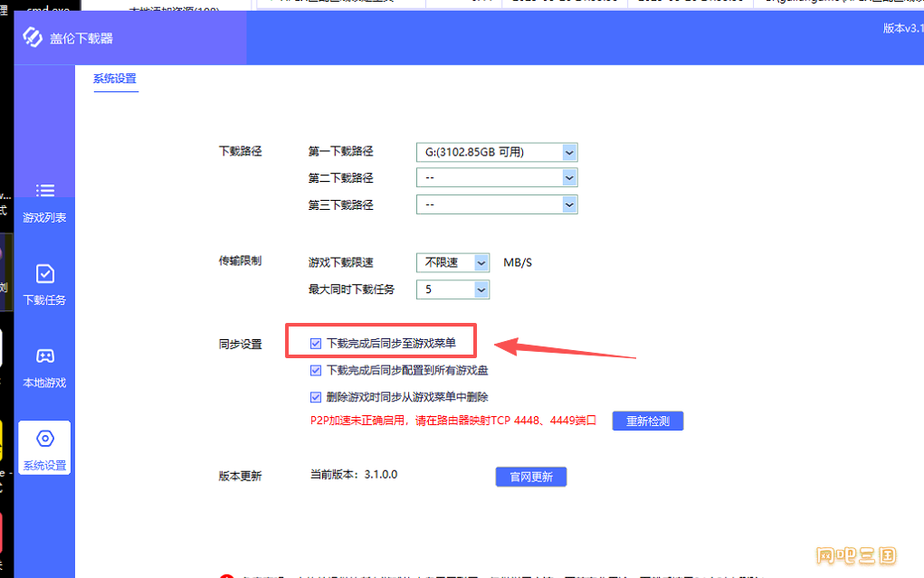Open the 第二下载路径 dropdown
924x578 pixels.
point(569,178)
